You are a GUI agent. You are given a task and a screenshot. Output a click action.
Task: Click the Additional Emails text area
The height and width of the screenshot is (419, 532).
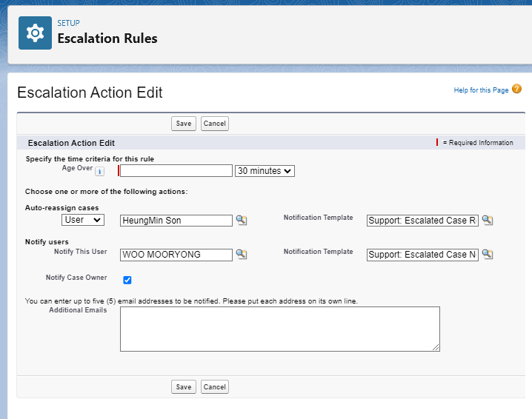pos(280,329)
